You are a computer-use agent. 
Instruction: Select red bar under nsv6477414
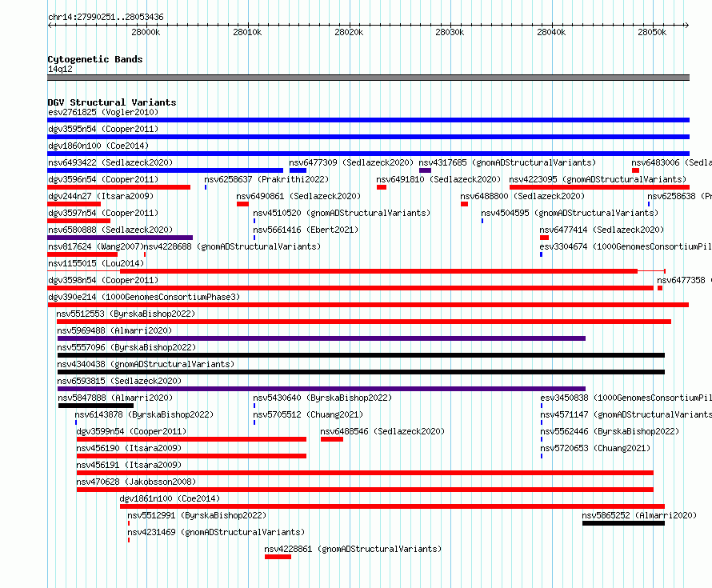[x=545, y=238]
